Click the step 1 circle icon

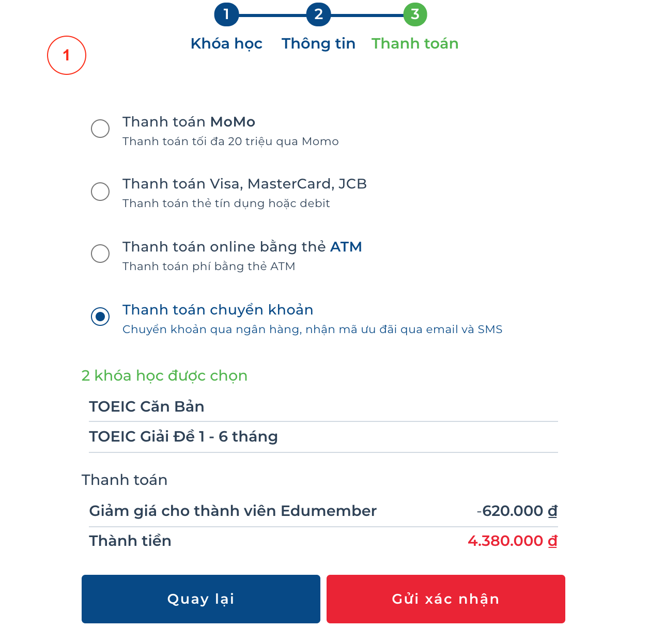[226, 14]
